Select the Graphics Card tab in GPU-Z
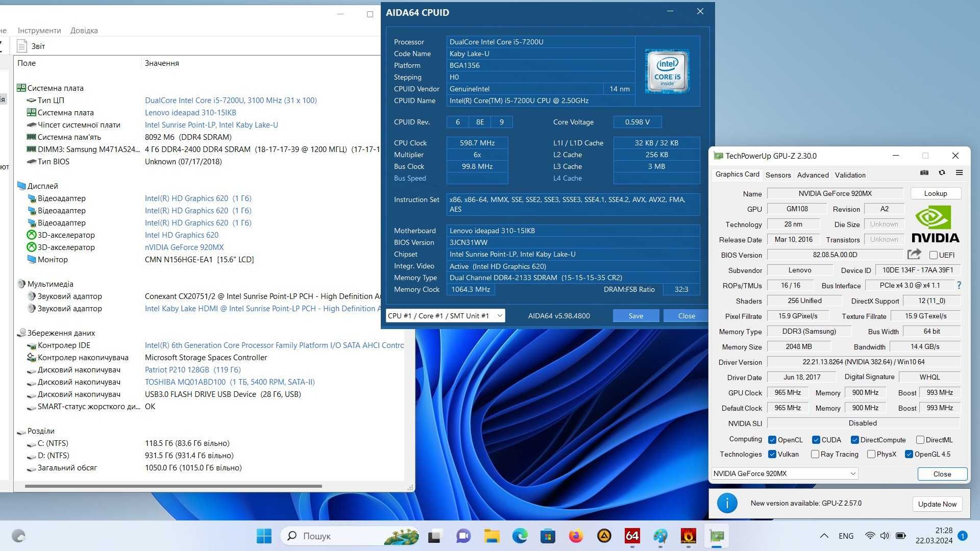Screen dimensions: 980x551 [x=737, y=174]
